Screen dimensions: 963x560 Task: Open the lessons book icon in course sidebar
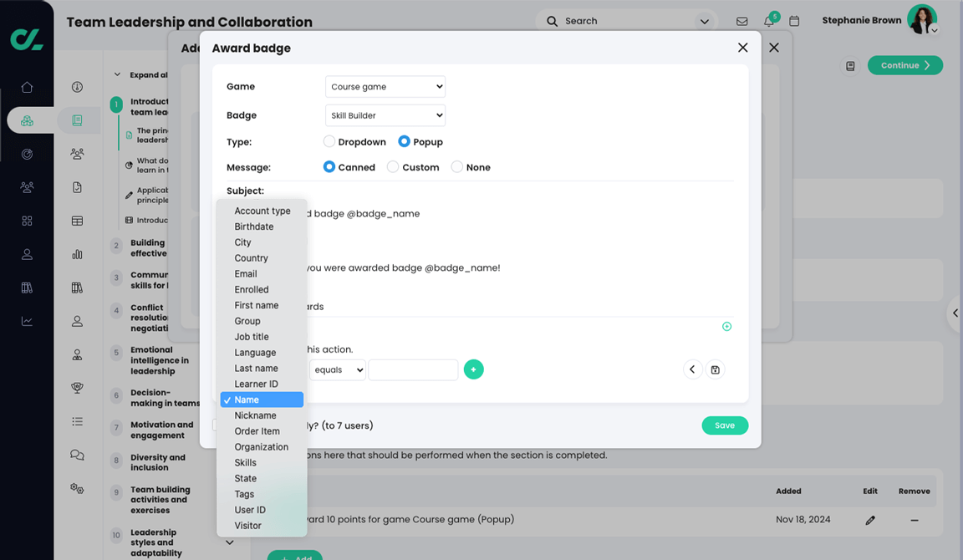point(77,120)
